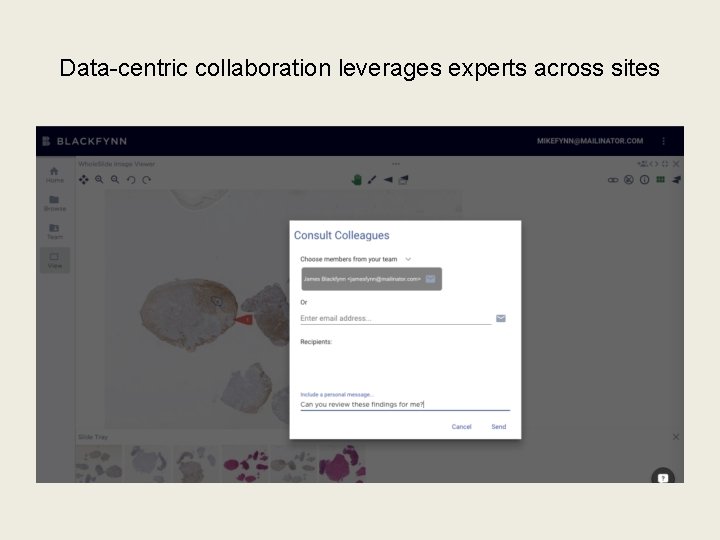Open the Browse sidebar item
This screenshot has width=720, height=540.
(x=54, y=203)
